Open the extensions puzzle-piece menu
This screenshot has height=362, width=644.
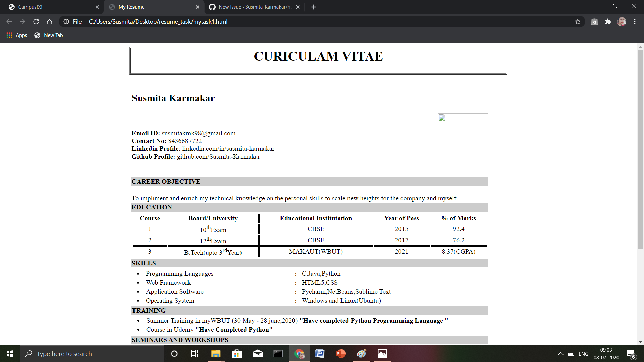[x=608, y=21]
